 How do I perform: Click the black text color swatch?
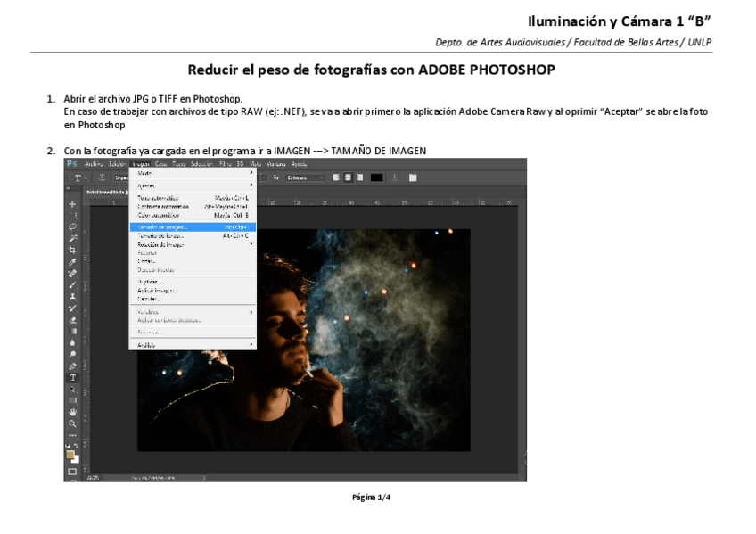377,177
